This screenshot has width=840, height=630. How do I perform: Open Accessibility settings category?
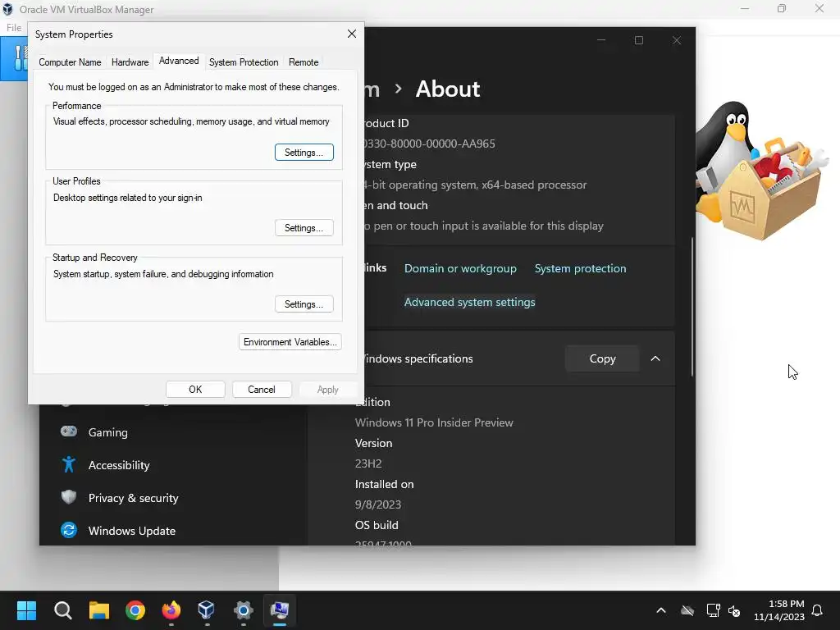point(118,465)
